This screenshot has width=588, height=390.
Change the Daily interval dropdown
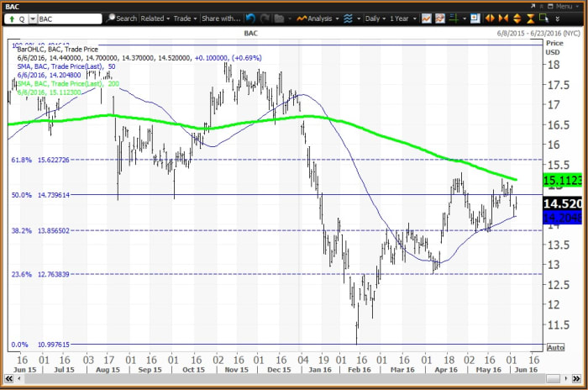coord(374,18)
